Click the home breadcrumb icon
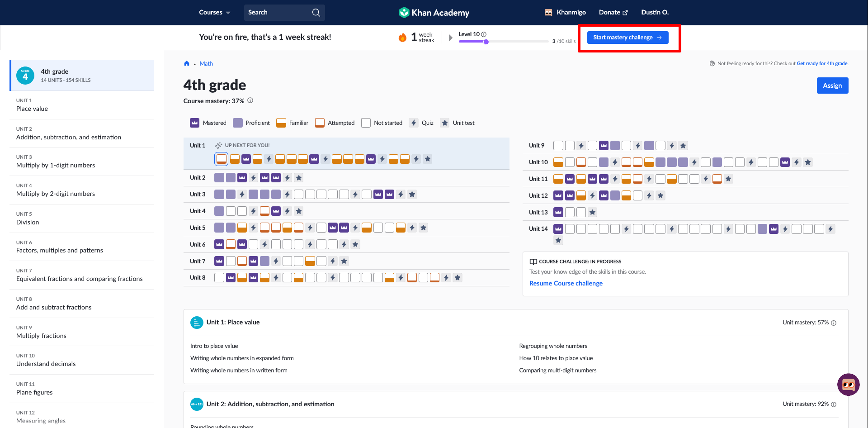The width and height of the screenshot is (868, 428). pyautogui.click(x=187, y=63)
